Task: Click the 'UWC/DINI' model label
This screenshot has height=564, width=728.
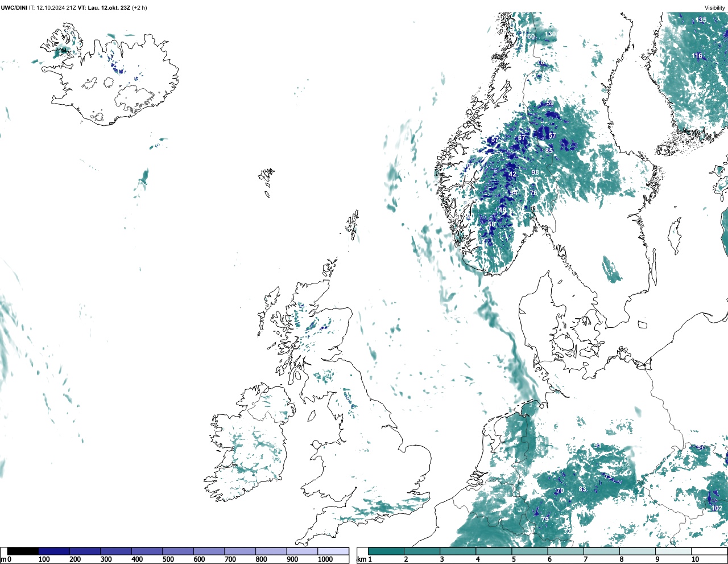Action: 14,7
